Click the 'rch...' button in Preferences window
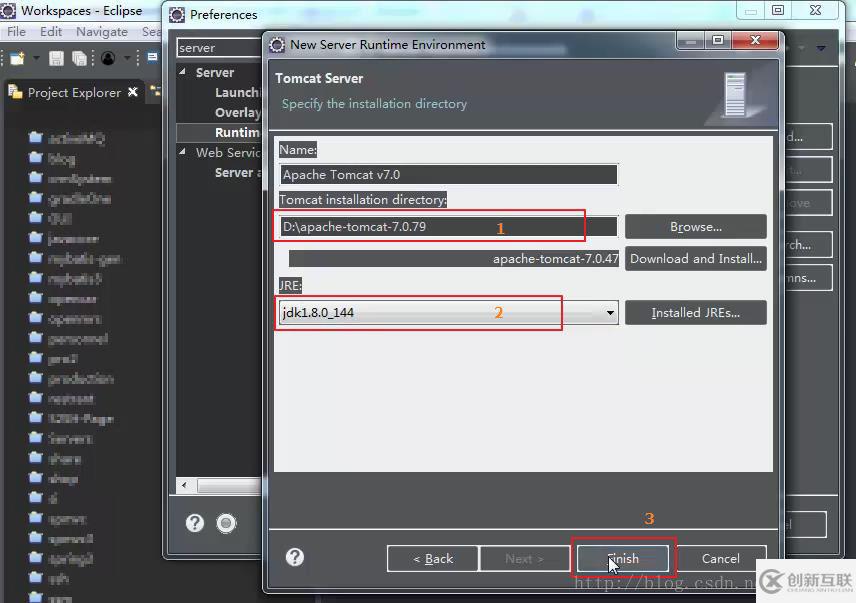 point(808,245)
